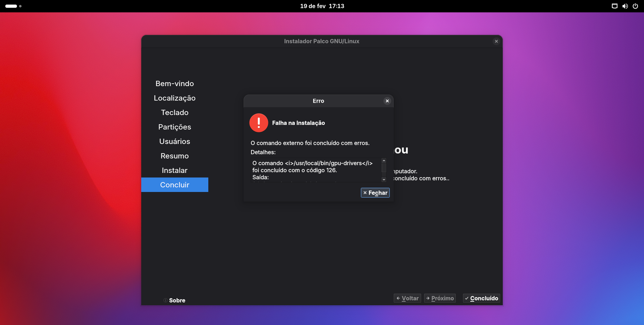Viewport: 644px width, 325px height.
Task: Select the Localização step
Action: (x=174, y=98)
